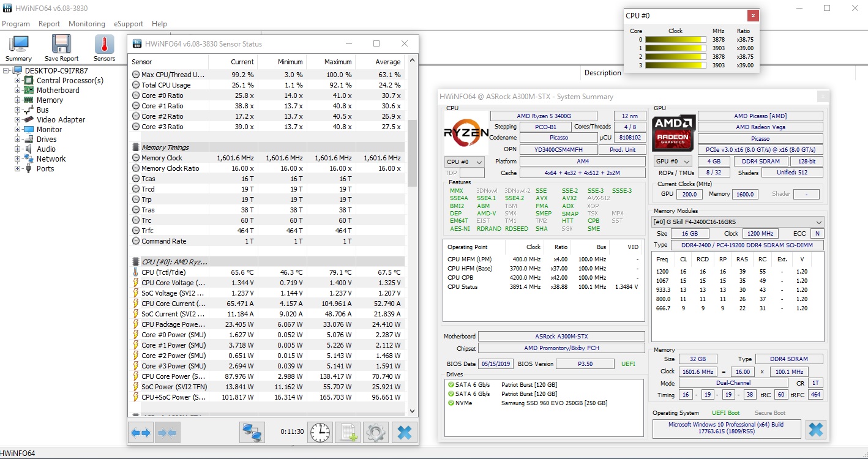Click the CPU (Tctl/Tdie) thermometer icon
Viewport: 868px width, 459px height.
point(136,272)
